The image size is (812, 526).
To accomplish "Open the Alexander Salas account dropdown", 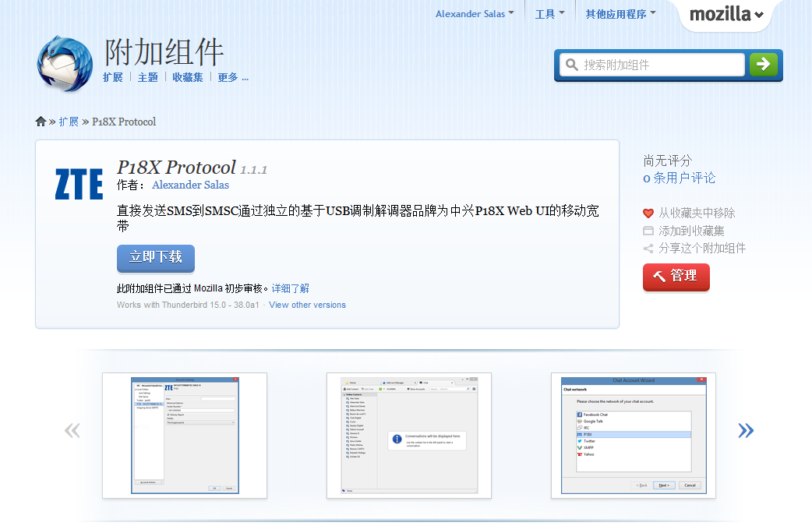I will (x=475, y=14).
